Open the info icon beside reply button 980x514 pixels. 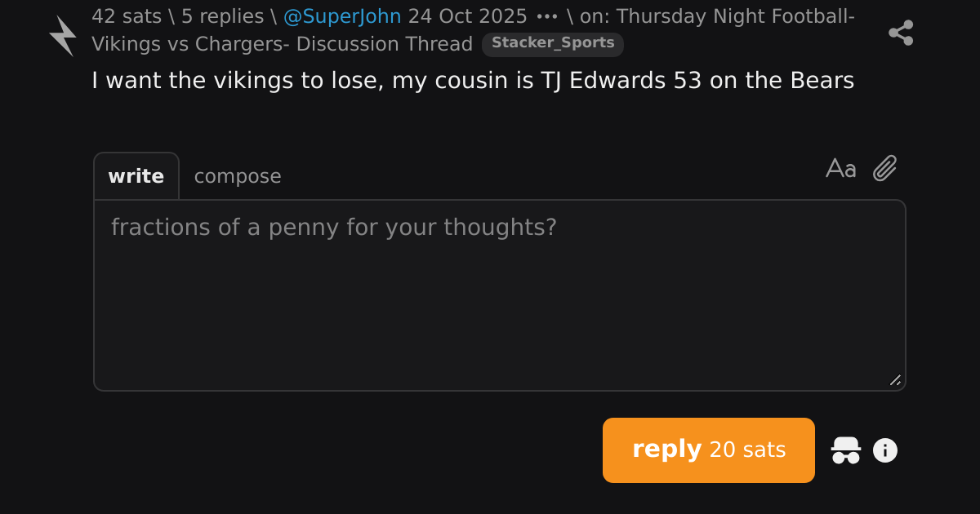pos(885,450)
